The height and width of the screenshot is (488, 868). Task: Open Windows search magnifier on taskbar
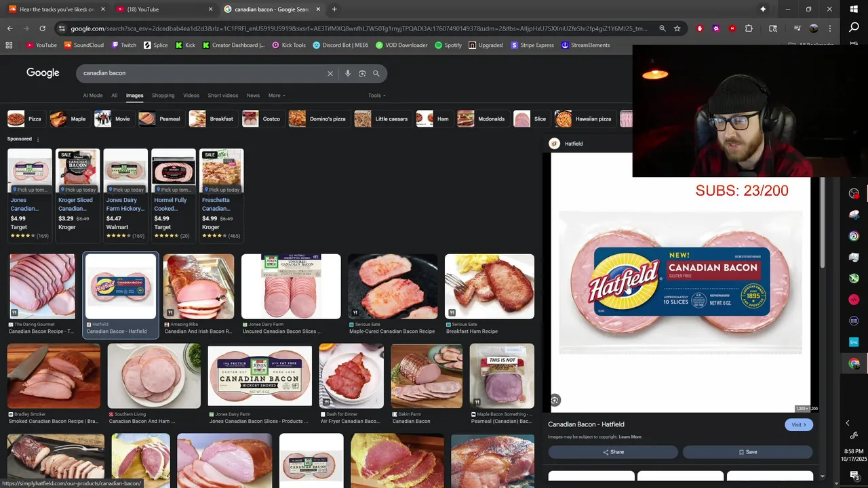[854, 28]
